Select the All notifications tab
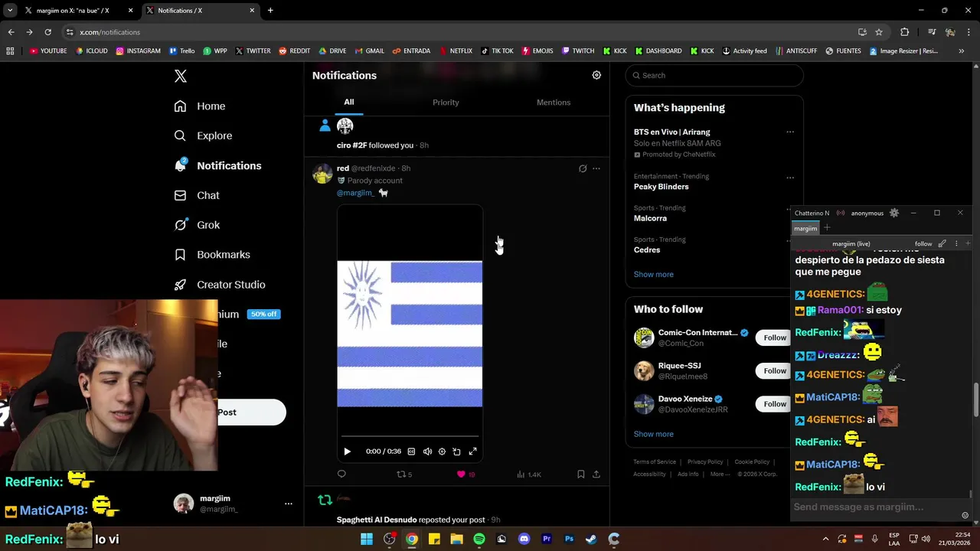Viewport: 980px width, 551px height. (x=348, y=102)
